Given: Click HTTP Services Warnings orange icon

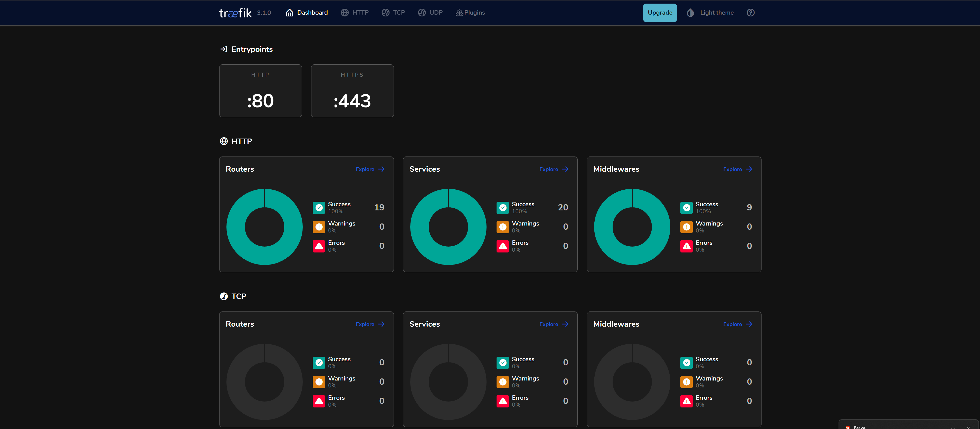Looking at the screenshot, I should click(502, 227).
